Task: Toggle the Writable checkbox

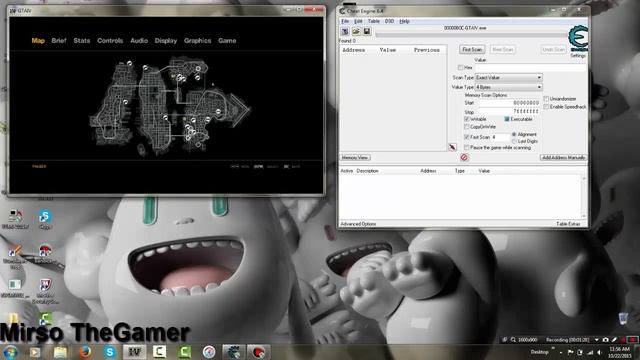Action: [467, 119]
